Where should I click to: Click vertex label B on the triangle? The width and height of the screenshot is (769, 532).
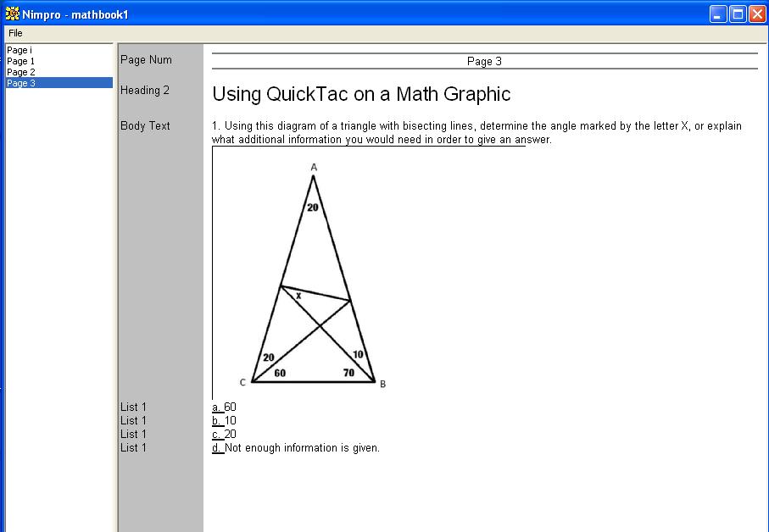382,384
